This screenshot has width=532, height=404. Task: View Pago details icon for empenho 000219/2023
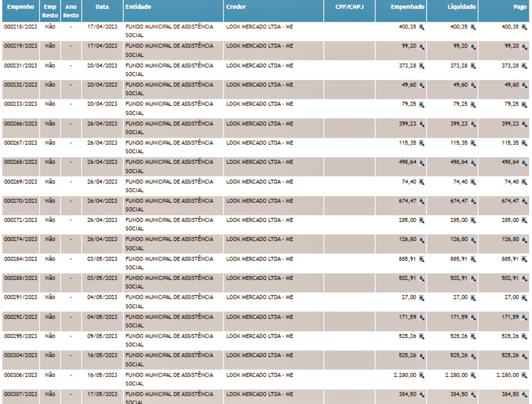point(524,46)
